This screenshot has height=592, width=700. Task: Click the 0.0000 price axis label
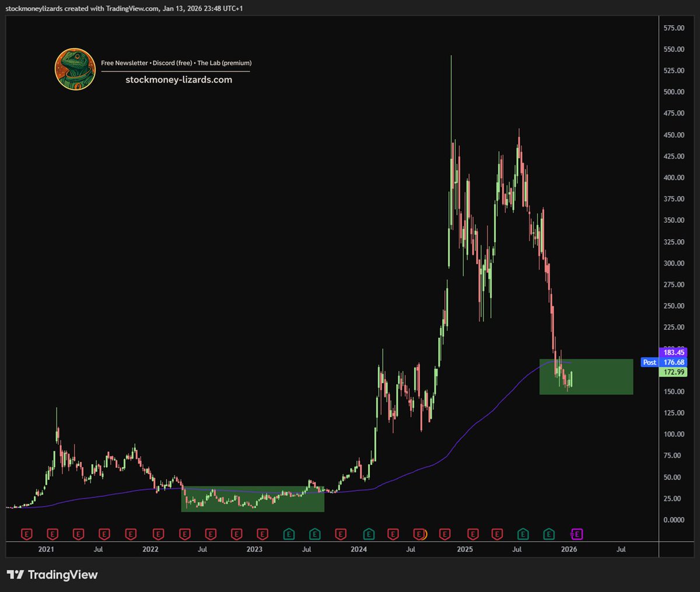674,520
